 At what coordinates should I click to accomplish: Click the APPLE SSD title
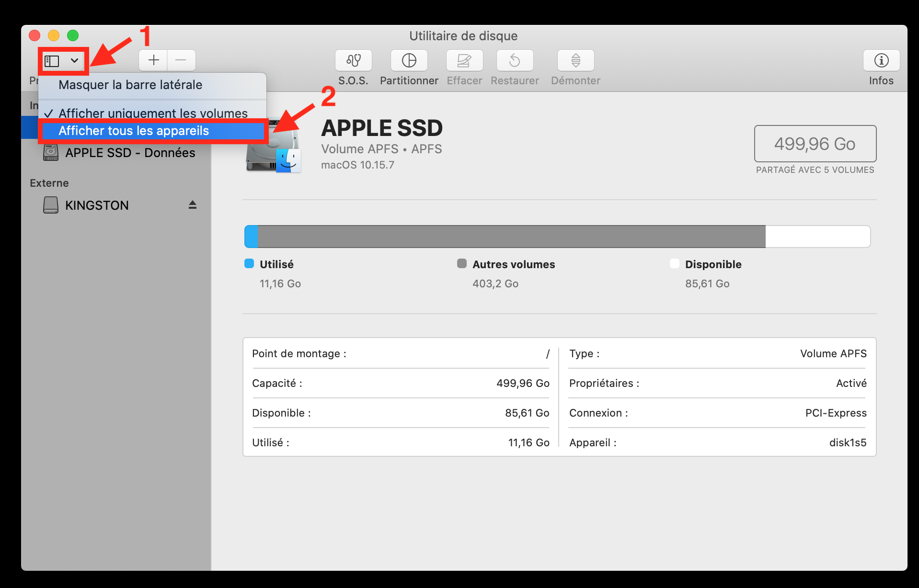point(382,128)
